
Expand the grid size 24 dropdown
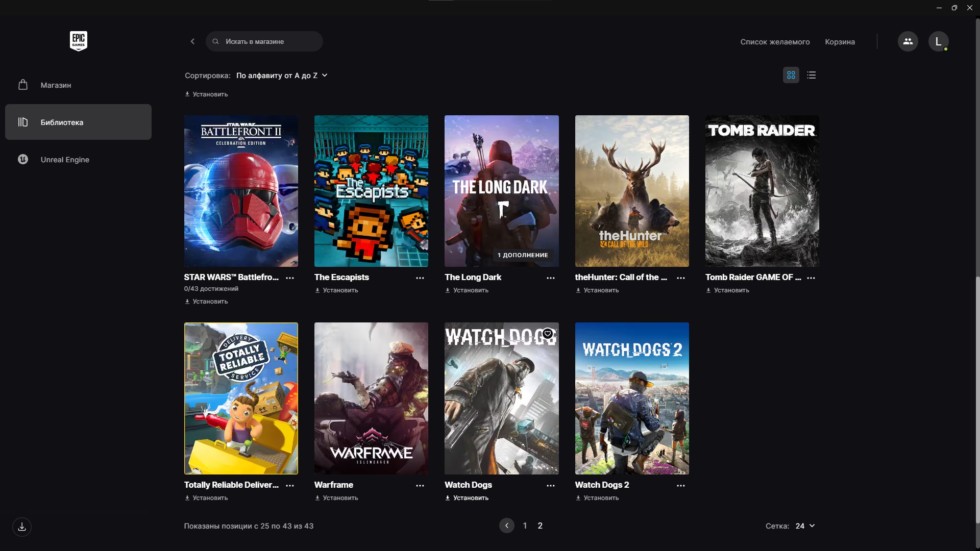[x=805, y=526]
